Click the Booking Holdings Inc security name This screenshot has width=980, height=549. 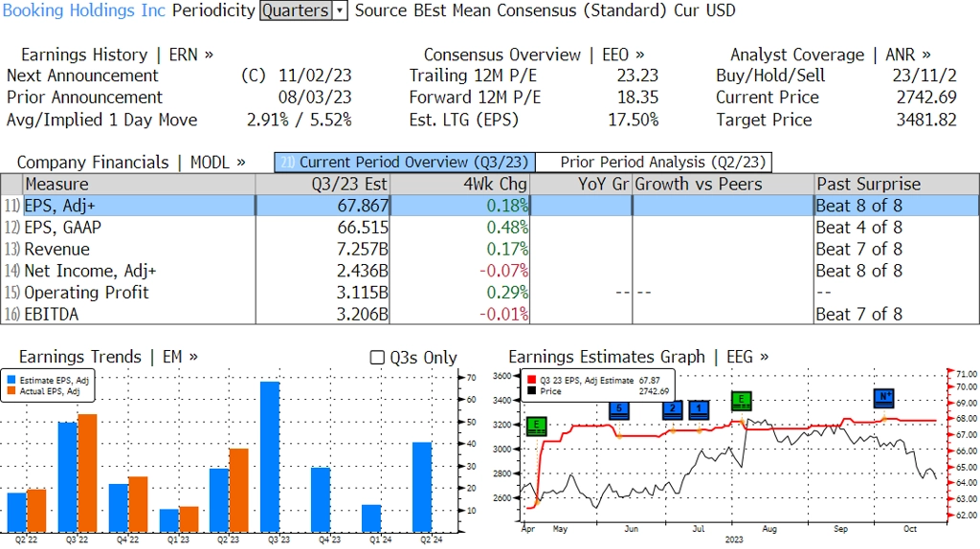point(84,11)
